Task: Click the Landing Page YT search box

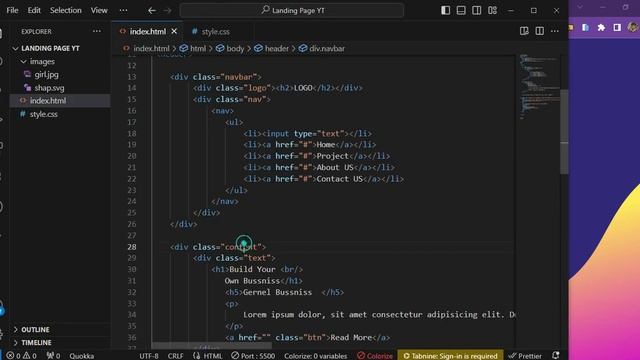Action: coord(292,10)
